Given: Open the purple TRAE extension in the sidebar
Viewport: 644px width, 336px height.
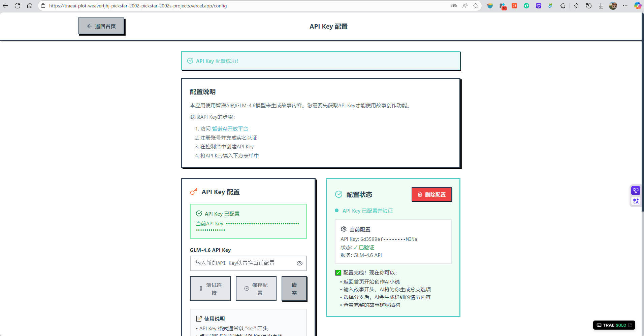Looking at the screenshot, I should [636, 190].
